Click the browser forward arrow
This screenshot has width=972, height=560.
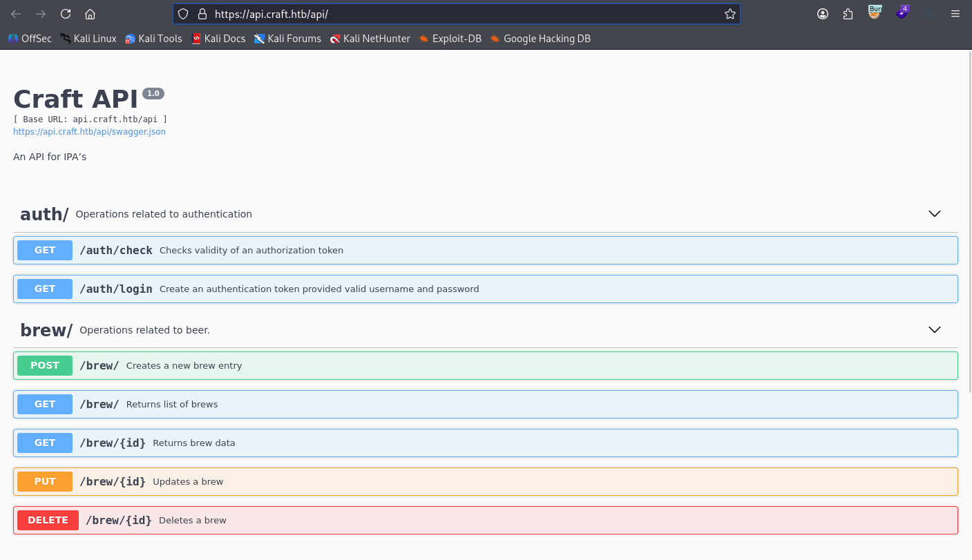tap(41, 14)
